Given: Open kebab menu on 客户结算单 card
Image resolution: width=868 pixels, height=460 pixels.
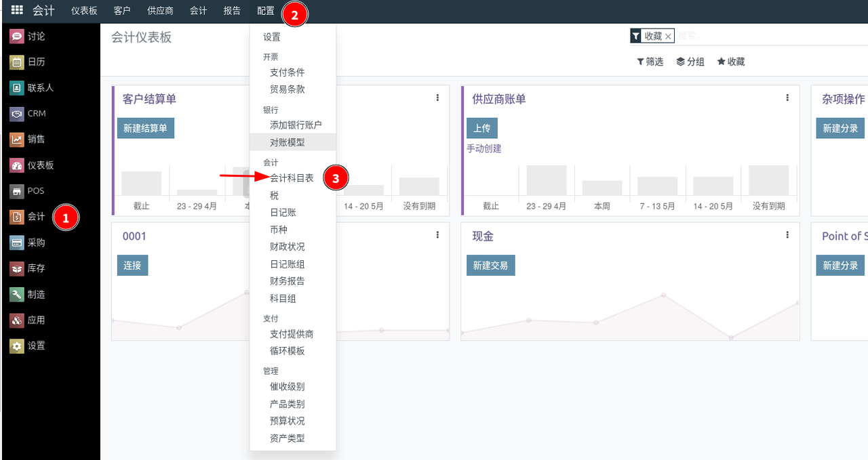Looking at the screenshot, I should 437,98.
